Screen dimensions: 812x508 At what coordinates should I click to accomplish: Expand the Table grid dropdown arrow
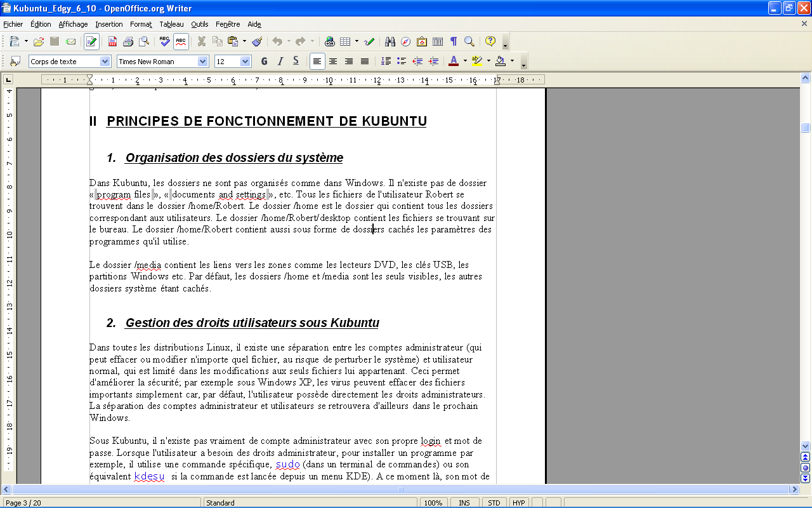coord(357,41)
